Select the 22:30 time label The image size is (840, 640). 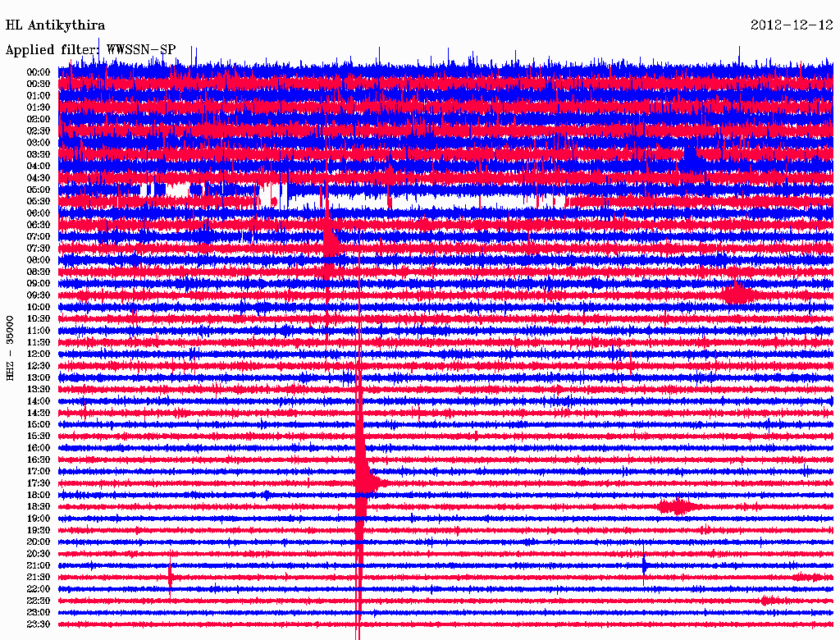click(x=39, y=601)
